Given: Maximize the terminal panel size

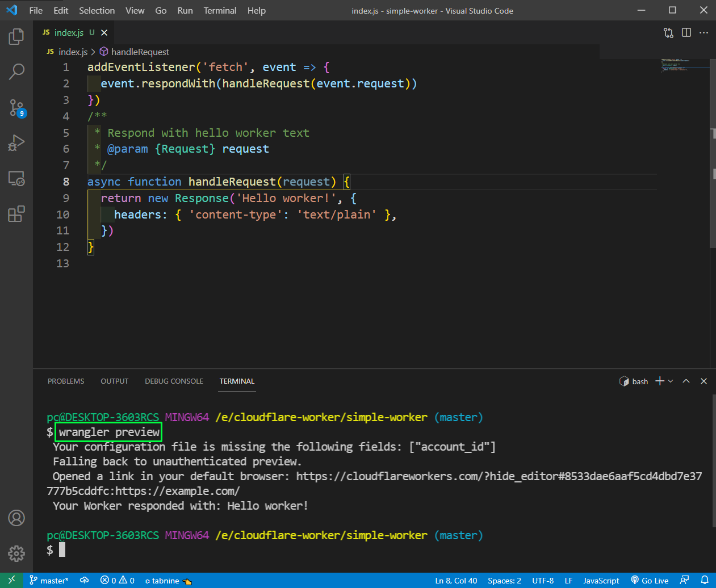Looking at the screenshot, I should tap(686, 381).
